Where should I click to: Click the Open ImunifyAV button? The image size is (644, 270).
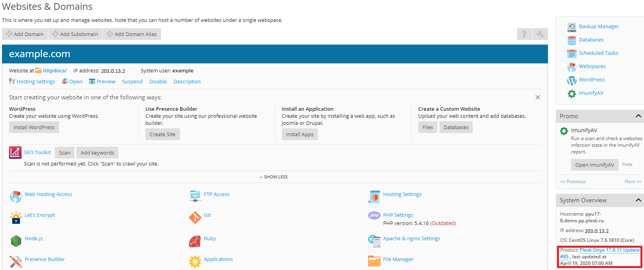click(x=594, y=165)
